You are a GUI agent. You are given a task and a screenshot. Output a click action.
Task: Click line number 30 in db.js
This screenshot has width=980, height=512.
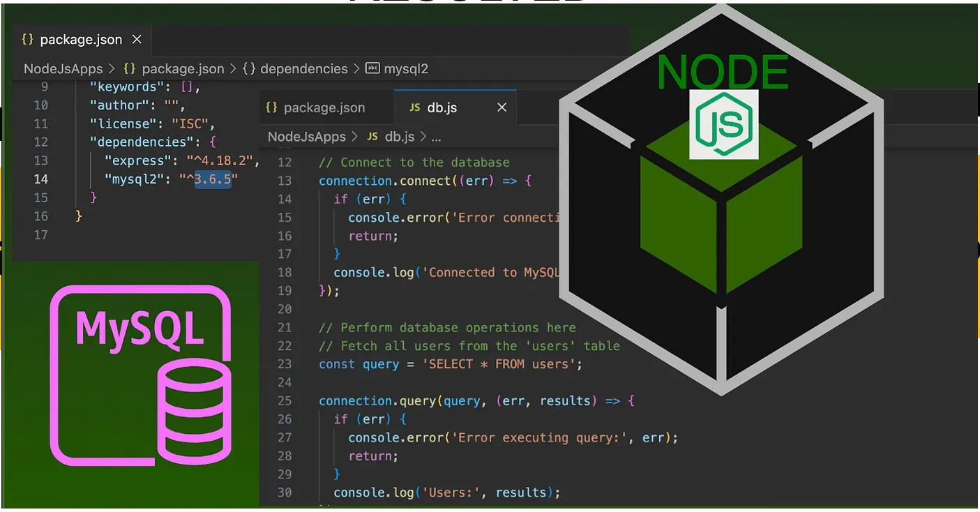point(285,492)
